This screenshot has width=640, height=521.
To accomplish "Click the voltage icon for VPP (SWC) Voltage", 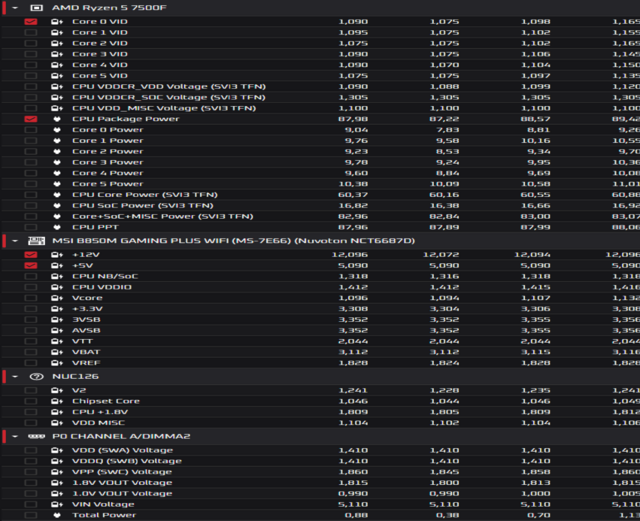I will tap(57, 472).
